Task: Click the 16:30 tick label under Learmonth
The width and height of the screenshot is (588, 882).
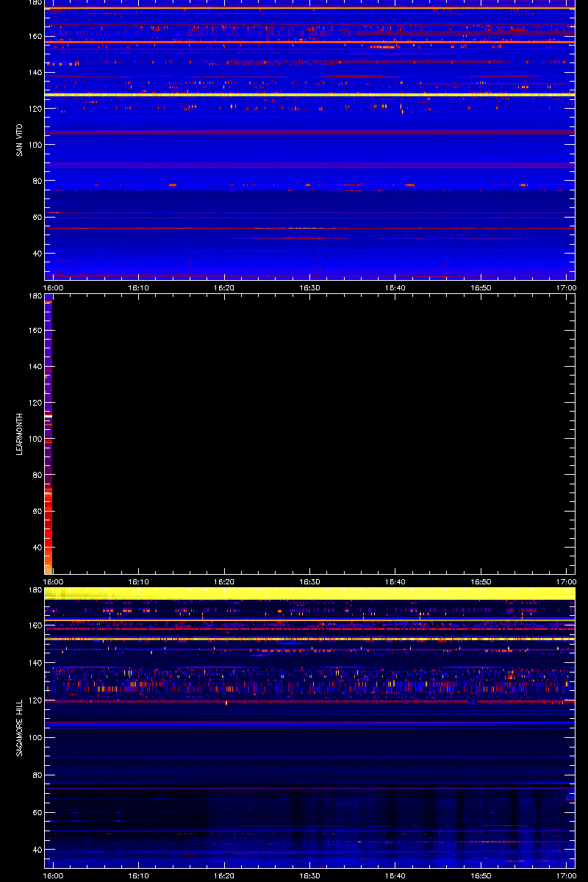Action: pyautogui.click(x=309, y=581)
